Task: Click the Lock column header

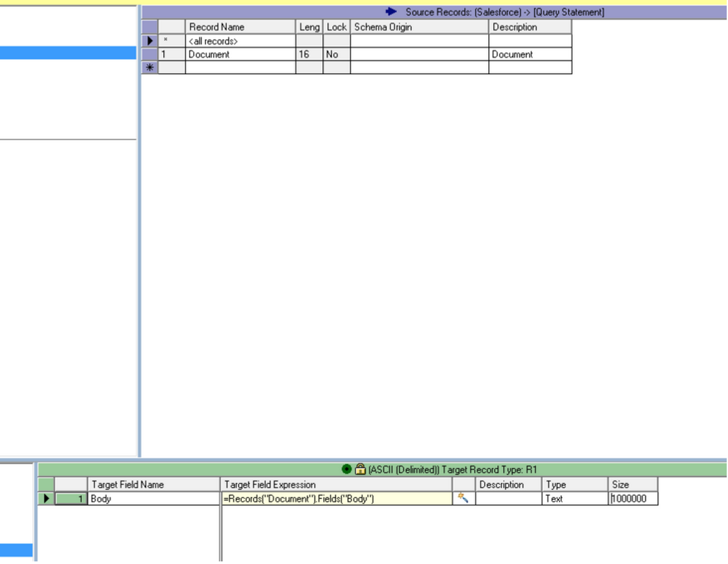Action: point(337,27)
